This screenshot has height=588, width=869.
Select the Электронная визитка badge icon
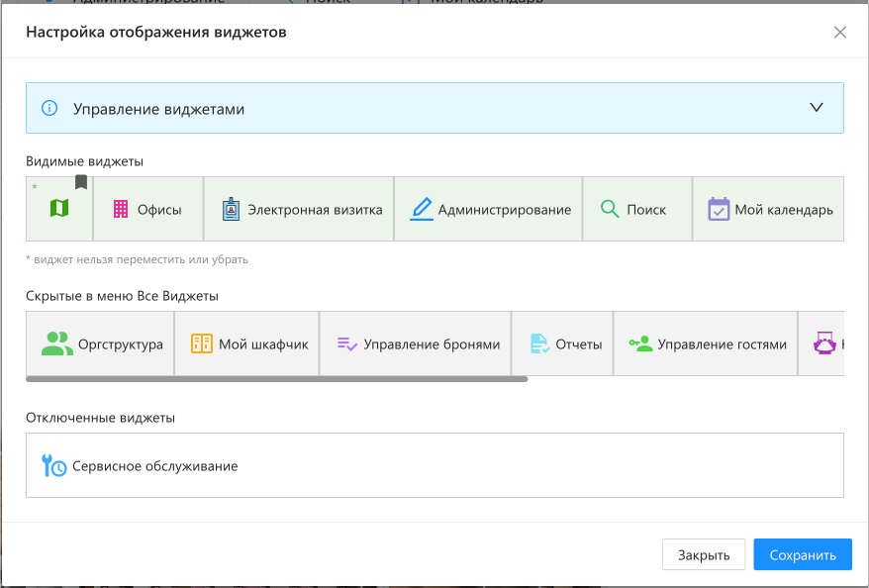[x=231, y=209]
